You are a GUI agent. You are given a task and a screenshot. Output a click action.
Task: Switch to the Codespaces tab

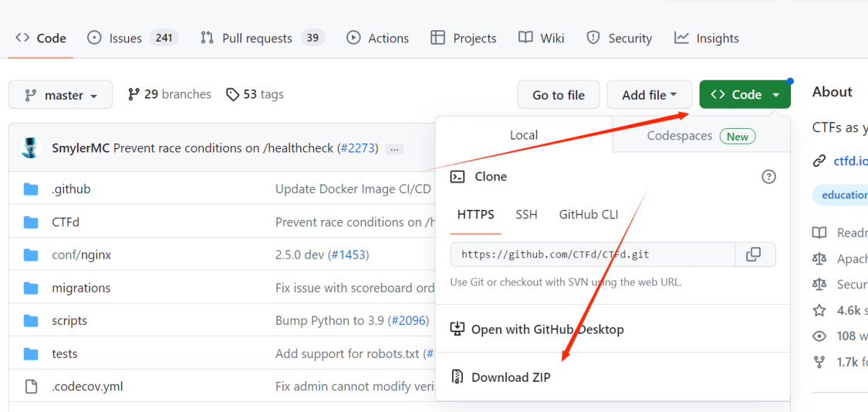701,136
